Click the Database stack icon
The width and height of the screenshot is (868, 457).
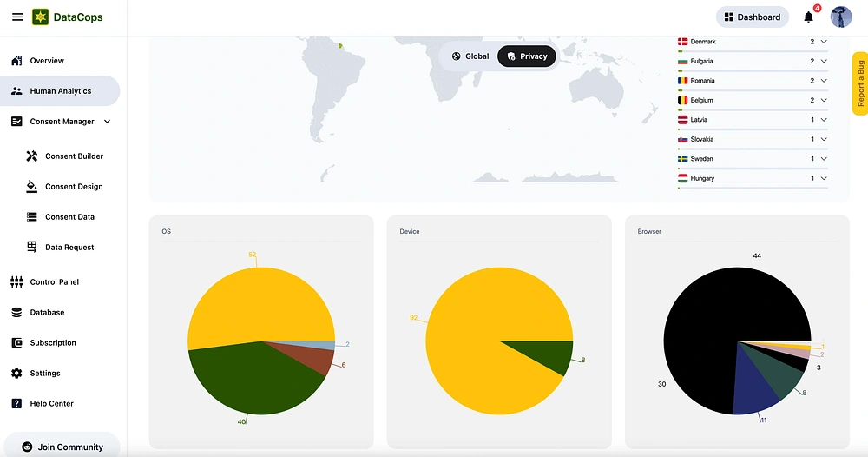tap(16, 313)
